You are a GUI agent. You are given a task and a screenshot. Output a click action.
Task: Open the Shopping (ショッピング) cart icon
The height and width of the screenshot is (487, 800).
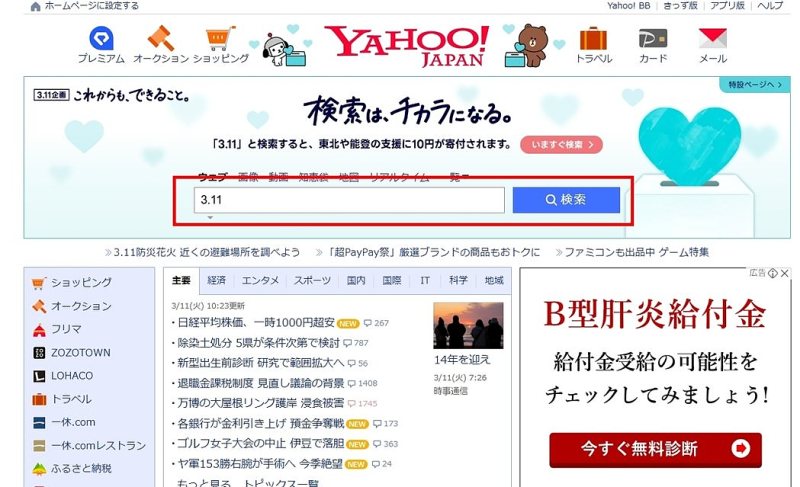pyautogui.click(x=221, y=39)
